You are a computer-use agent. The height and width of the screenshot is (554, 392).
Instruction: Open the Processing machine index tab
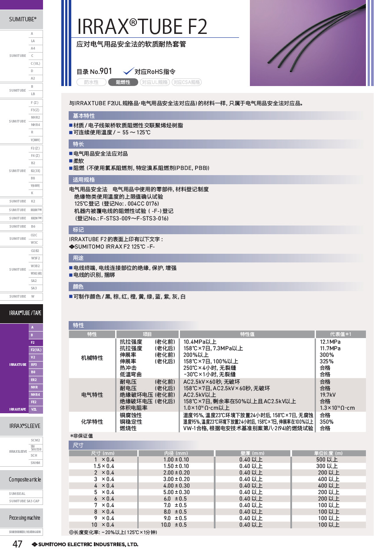[22, 518]
